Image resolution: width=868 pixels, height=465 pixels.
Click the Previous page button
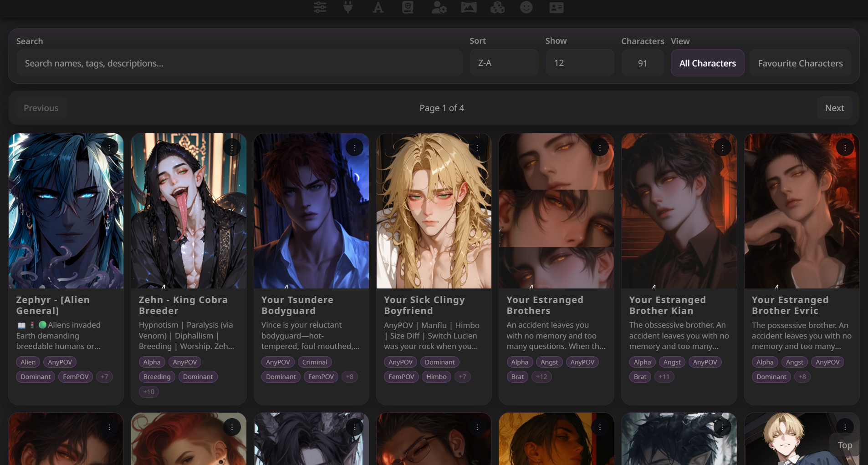[x=41, y=108]
